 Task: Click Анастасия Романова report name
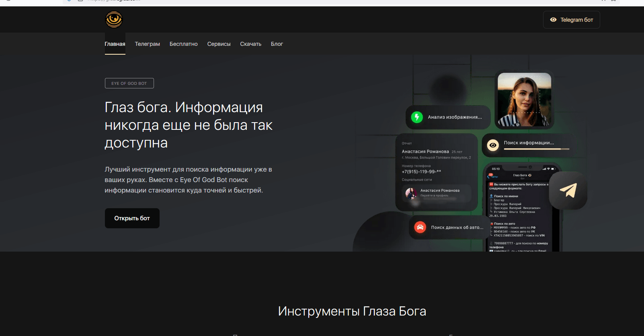click(425, 152)
